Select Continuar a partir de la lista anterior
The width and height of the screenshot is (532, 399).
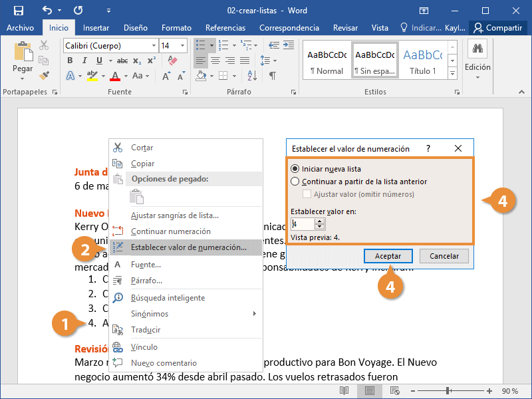[x=295, y=182]
